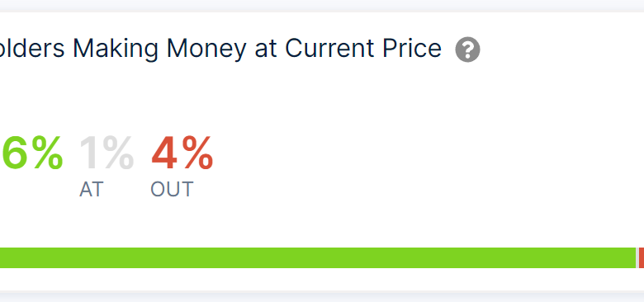Click the word at in the heading
This screenshot has height=302, width=644.
point(265,49)
